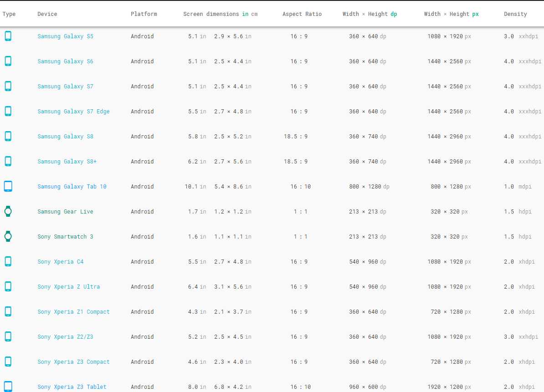The width and height of the screenshot is (544, 392).
Task: Click the phone icon for Sony Xperia C4
Action: pos(8,261)
